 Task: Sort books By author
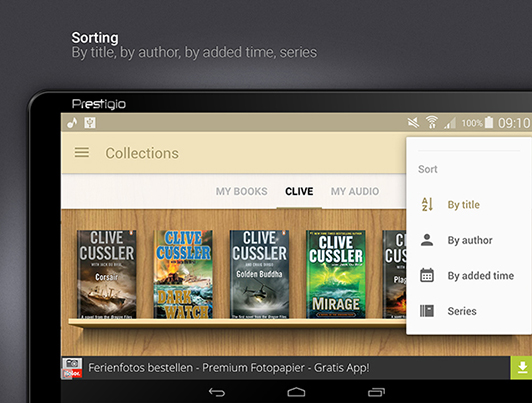[470, 240]
